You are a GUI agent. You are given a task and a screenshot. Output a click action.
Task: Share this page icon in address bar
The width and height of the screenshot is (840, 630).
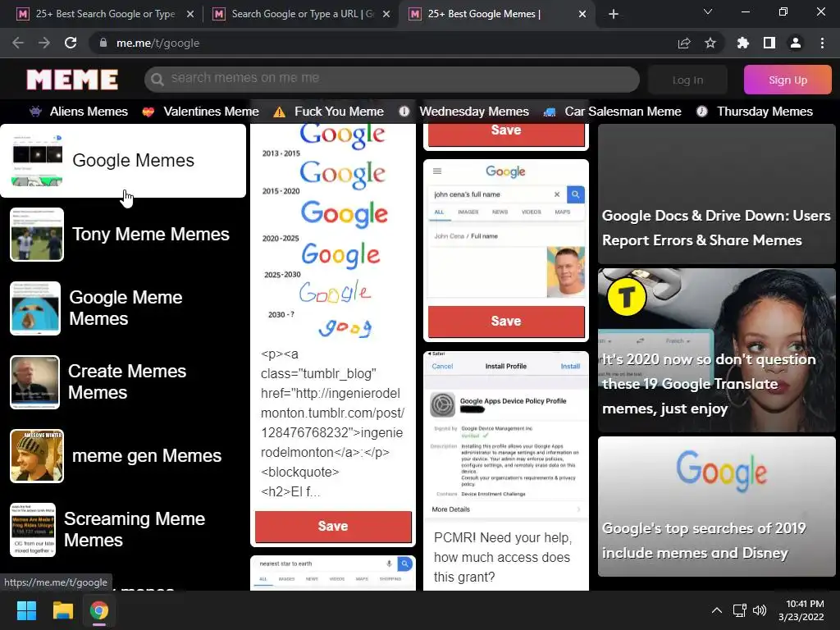(x=684, y=43)
